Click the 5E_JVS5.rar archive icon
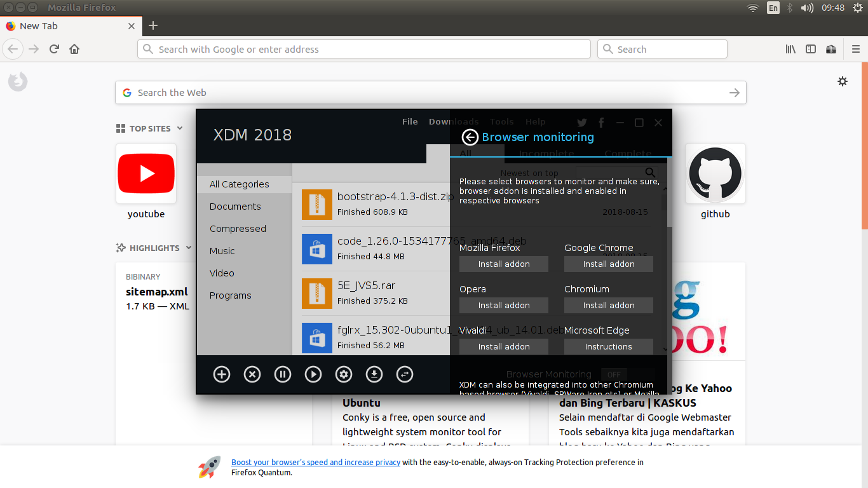The image size is (868, 488). coord(317,294)
